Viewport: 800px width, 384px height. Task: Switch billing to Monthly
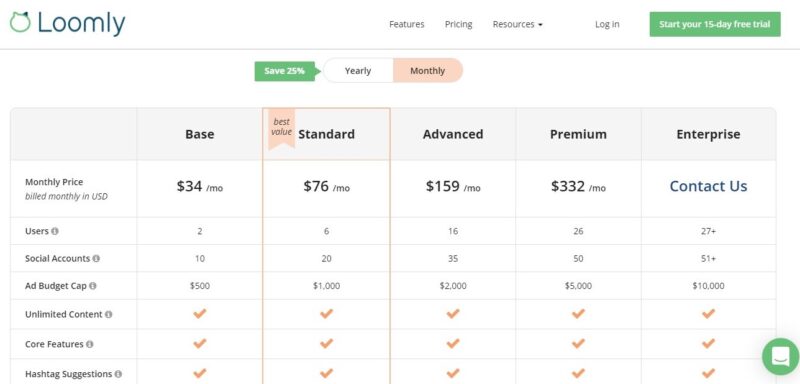coord(428,71)
